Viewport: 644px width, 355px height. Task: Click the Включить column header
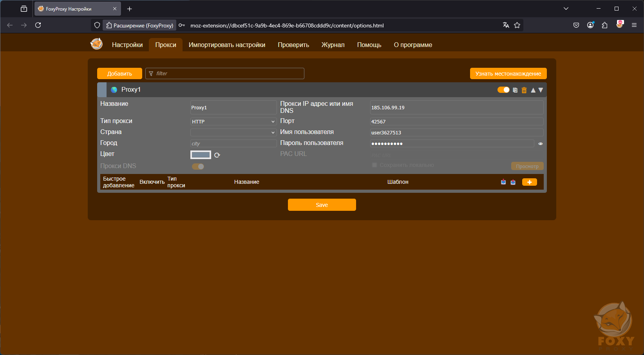click(152, 182)
